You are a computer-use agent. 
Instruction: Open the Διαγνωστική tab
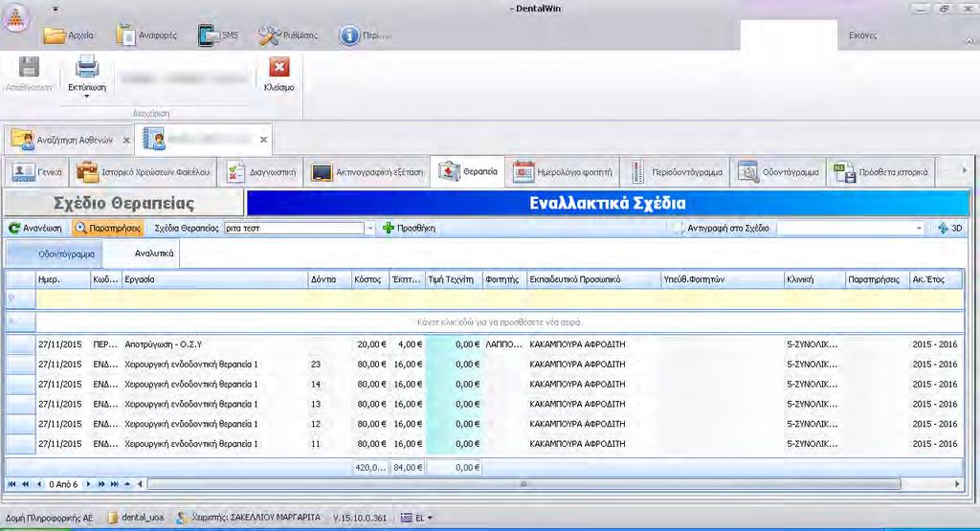(x=261, y=172)
